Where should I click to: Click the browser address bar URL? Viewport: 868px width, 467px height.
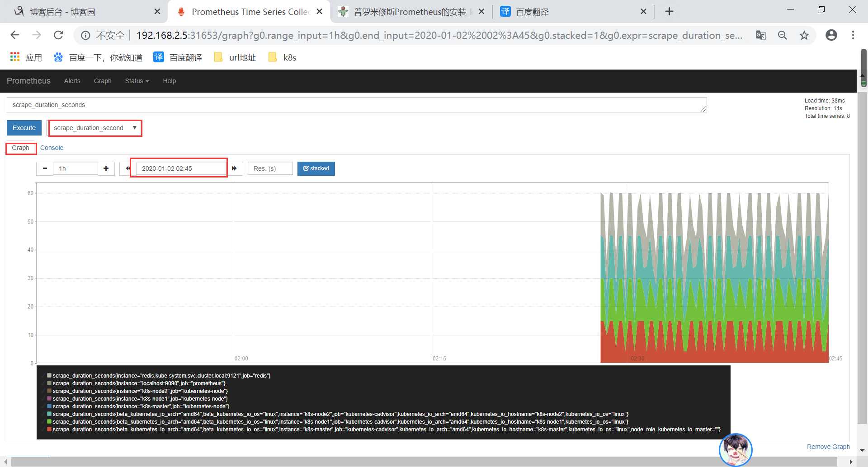click(x=439, y=35)
